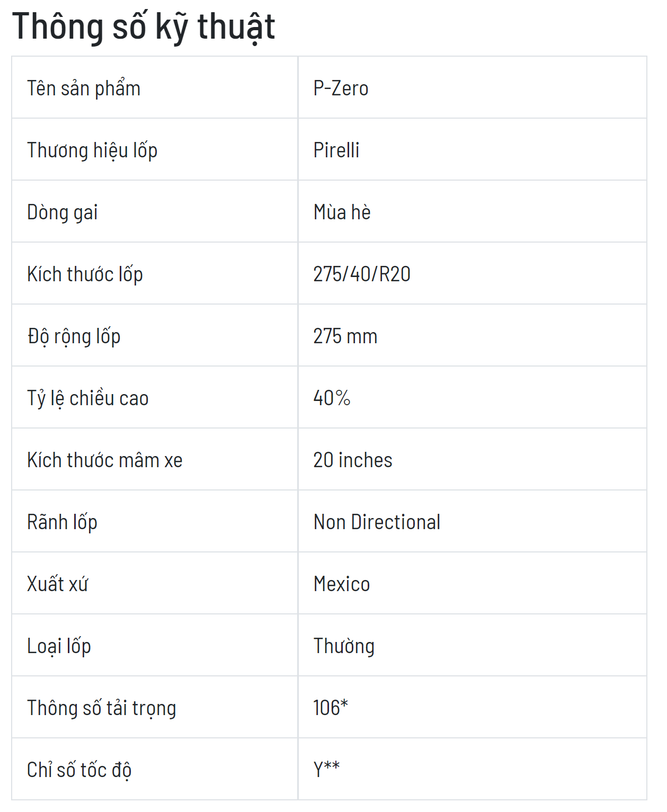Select the 'Độ rộng lốp' label
667x812 pixels.
pyautogui.click(x=74, y=336)
